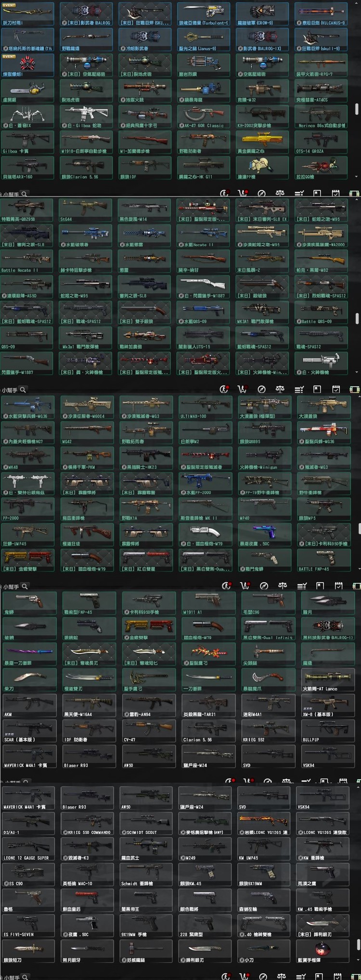This screenshot has width=361, height=980.
Task: Select the 究極彗星-AT4CS weapon
Action: (x=321, y=91)
